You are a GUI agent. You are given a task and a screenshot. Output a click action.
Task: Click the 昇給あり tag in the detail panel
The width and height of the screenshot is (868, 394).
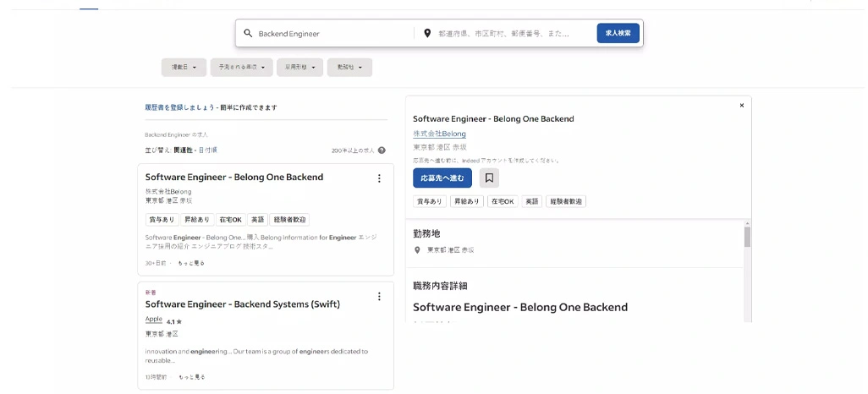pos(467,201)
